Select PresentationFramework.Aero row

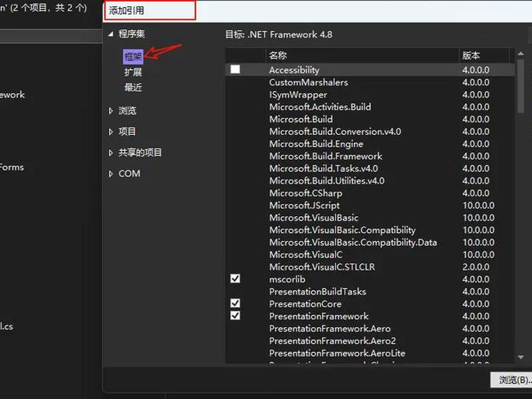pyautogui.click(x=370, y=328)
